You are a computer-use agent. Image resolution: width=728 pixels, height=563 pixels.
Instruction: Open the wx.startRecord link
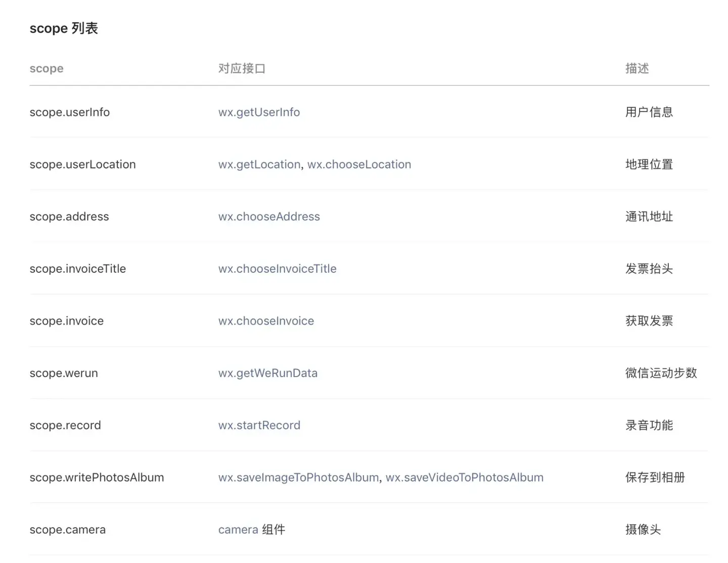tap(259, 425)
